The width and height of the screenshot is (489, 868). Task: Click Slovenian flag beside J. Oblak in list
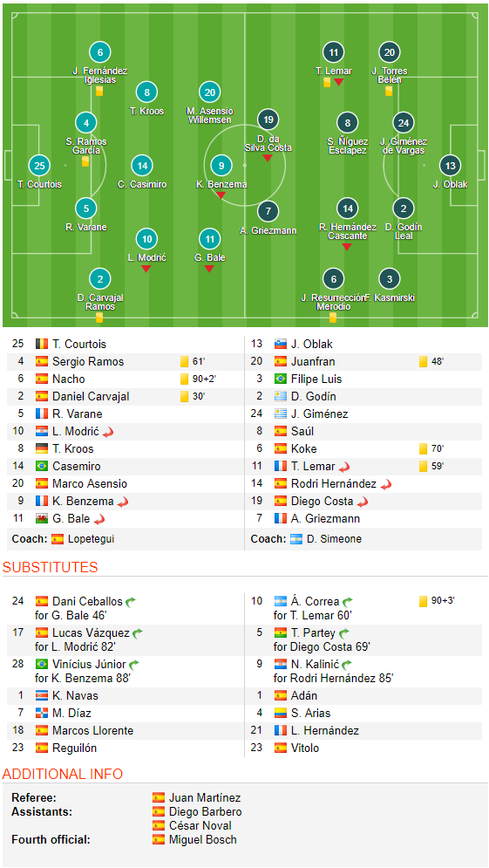[281, 345]
